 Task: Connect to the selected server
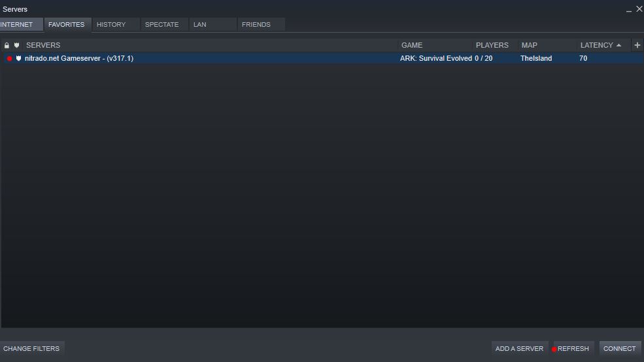pyautogui.click(x=619, y=348)
